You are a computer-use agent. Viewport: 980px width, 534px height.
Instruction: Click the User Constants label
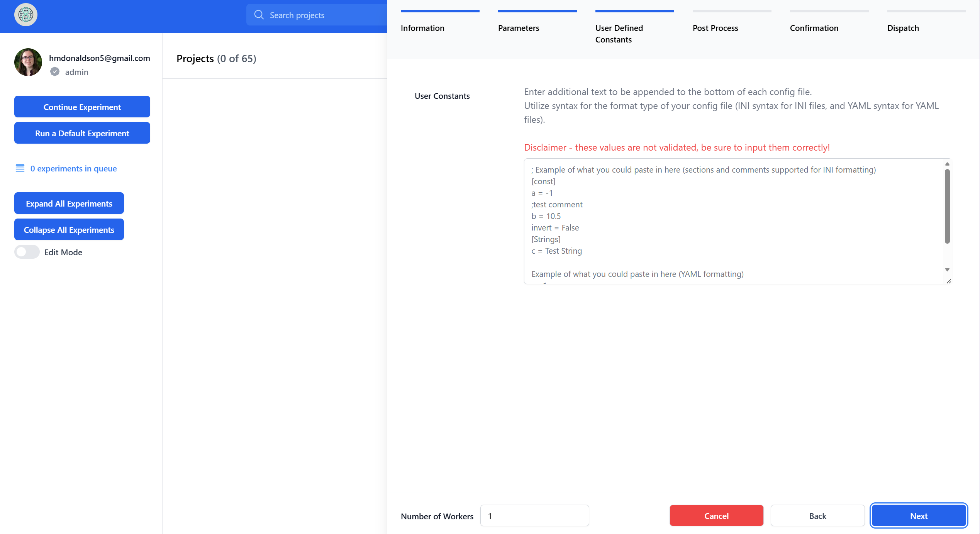[x=442, y=96]
